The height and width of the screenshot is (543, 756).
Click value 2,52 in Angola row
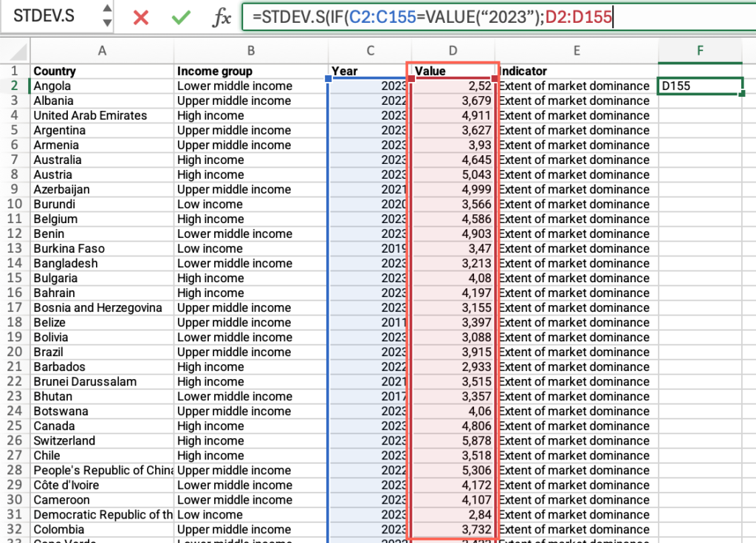(x=453, y=86)
